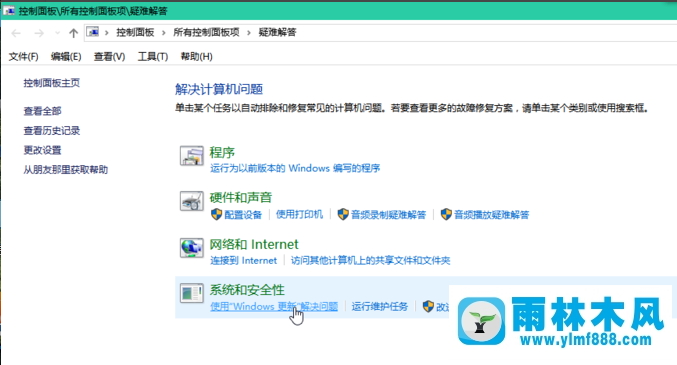Click 运行维护任务 link

pyautogui.click(x=380, y=307)
